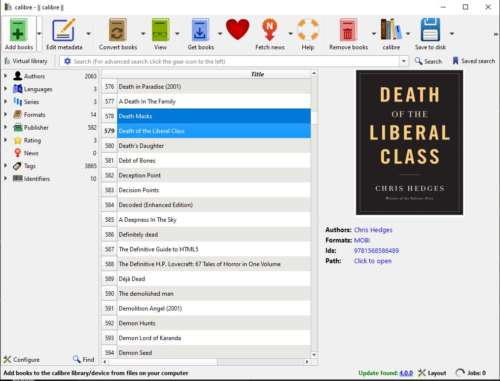The image size is (500, 381).
Task: Select book Death in Paradise (2001)
Action: click(x=214, y=87)
